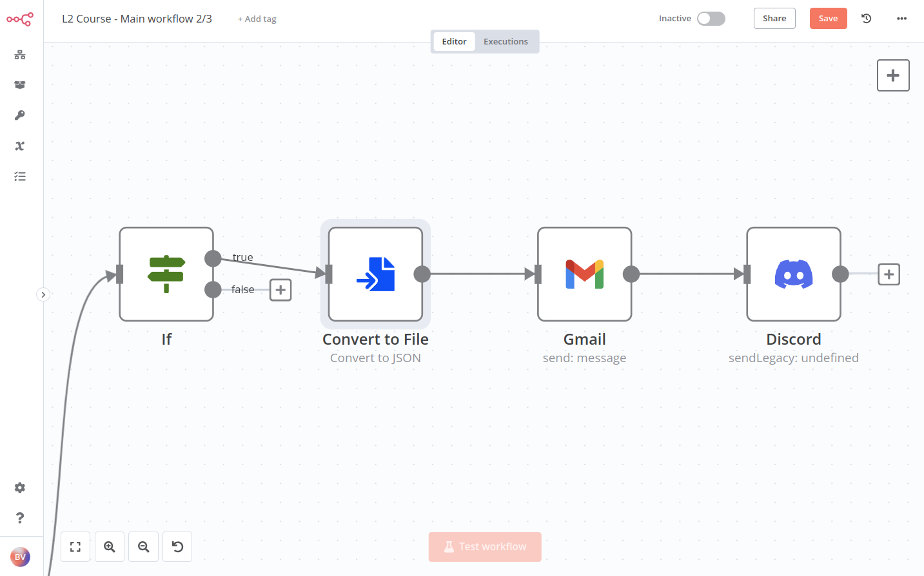The width and height of the screenshot is (924, 576).
Task: Open the three-dot workflow options menu
Action: pos(901,18)
